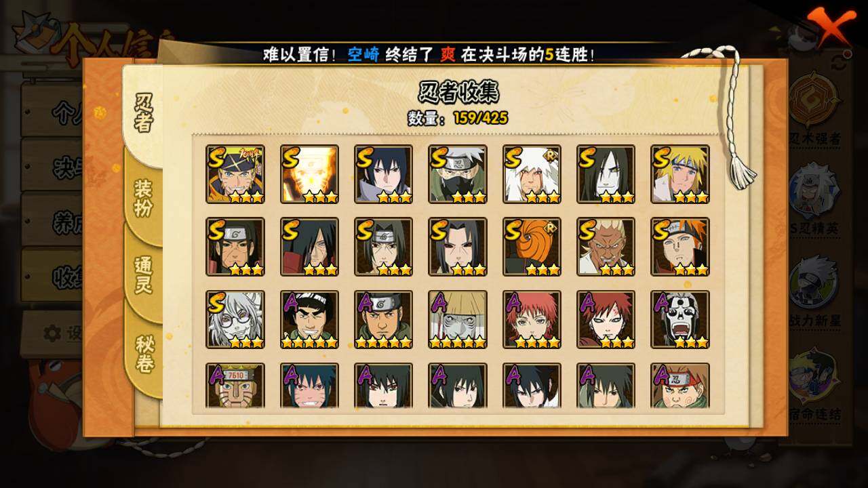Pick the white-haired Jiraiya S-rank card
Image resolution: width=868 pixels, height=488 pixels.
532,174
